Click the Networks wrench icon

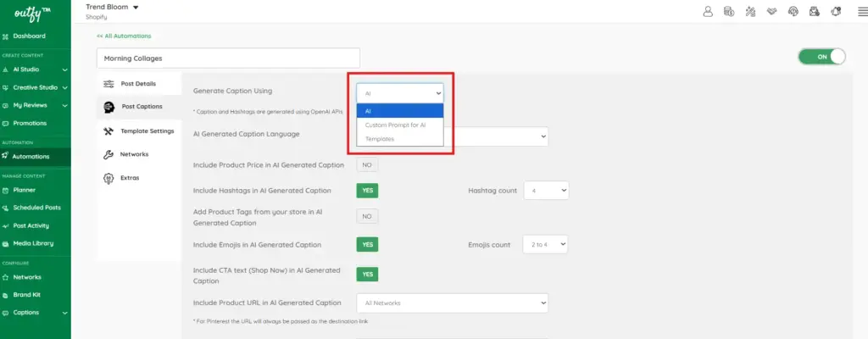[x=108, y=154]
